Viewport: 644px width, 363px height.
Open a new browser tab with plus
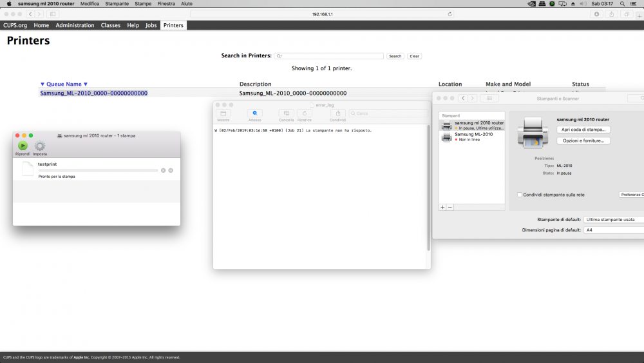point(639,16)
